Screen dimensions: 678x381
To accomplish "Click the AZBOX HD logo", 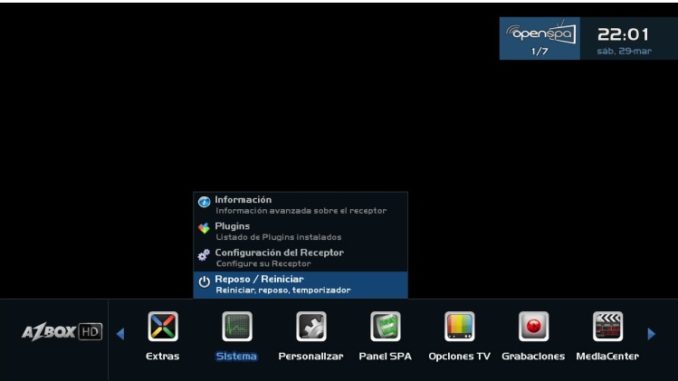I will [62, 332].
